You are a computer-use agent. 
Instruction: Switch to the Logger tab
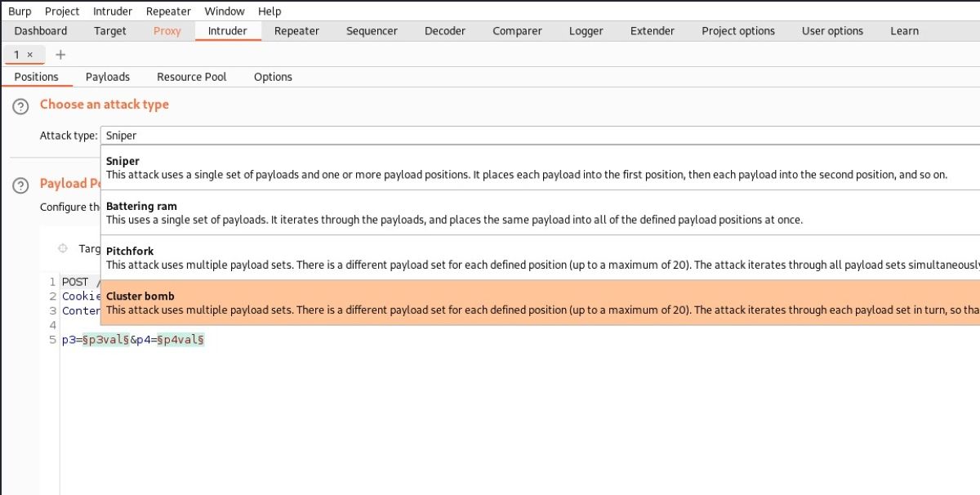point(586,31)
